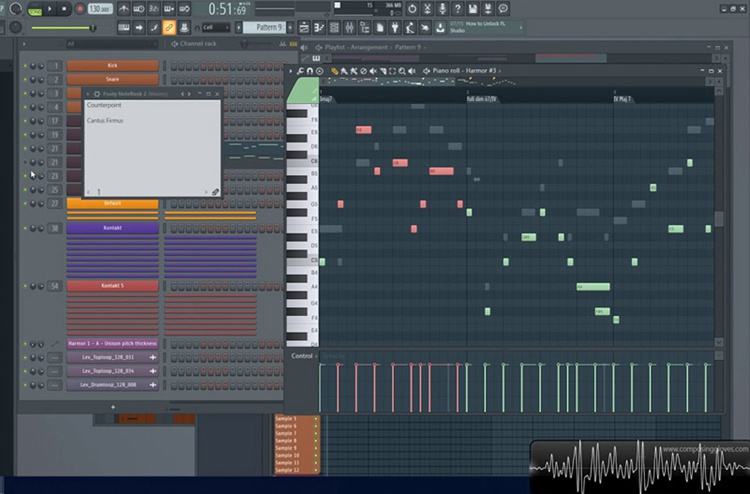The height and width of the screenshot is (494, 750).
Task: Open the Cell snap dropdown
Action: (x=215, y=28)
